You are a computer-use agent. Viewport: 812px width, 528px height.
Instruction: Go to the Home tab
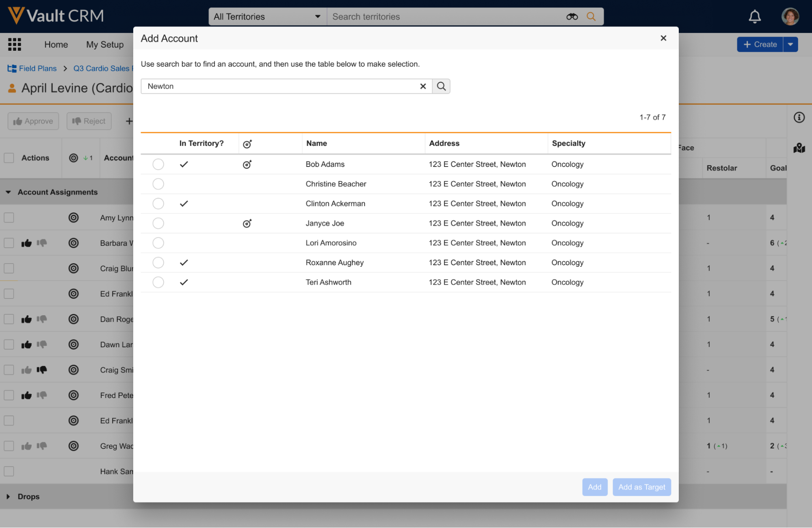(x=56, y=44)
